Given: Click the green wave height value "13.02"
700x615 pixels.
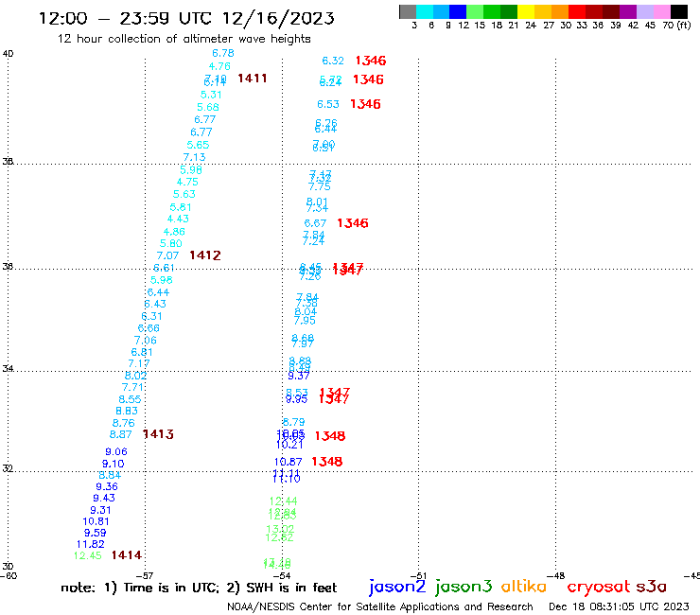Looking at the screenshot, I should tap(280, 529).
